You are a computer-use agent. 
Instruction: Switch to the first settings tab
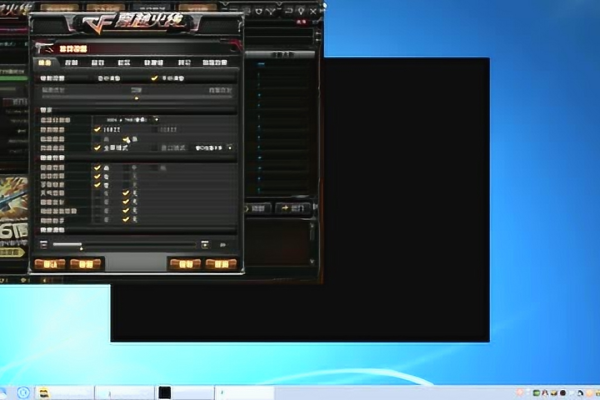click(x=44, y=62)
